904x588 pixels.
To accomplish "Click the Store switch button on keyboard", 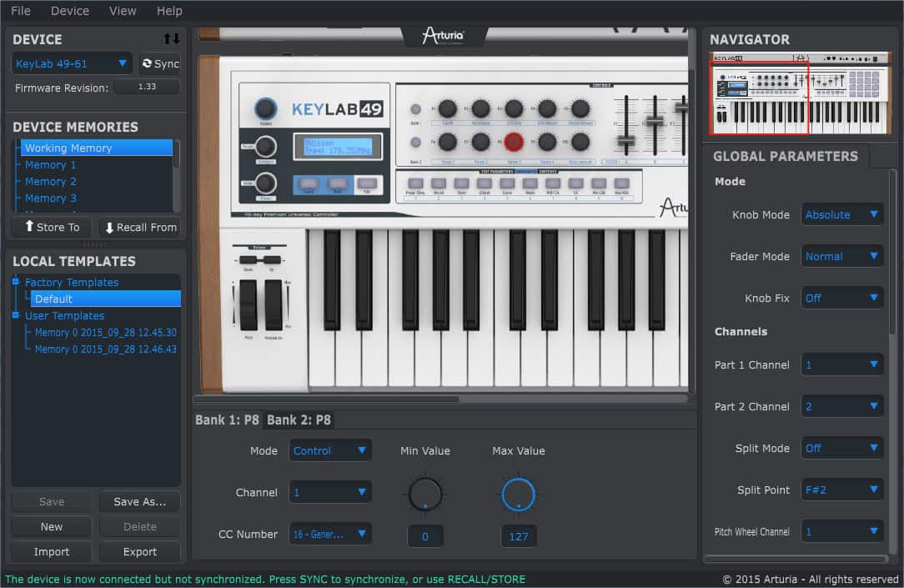I will click(461, 183).
